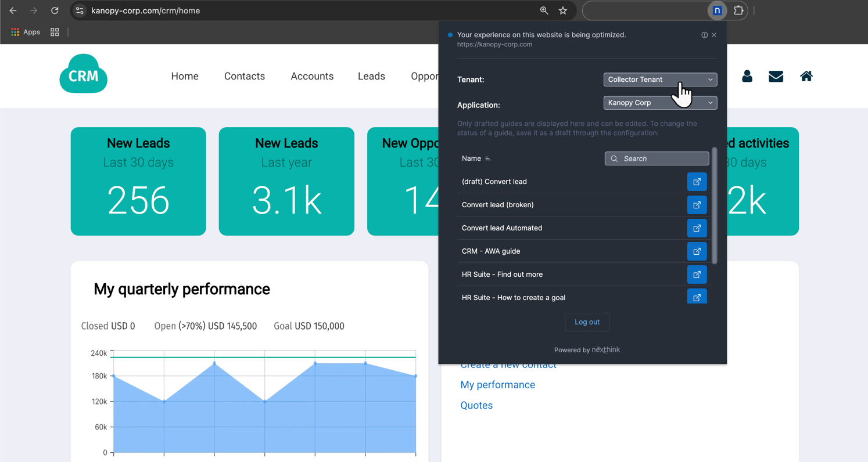
Task: Open 'HR Suite - Find out more' launch icon
Action: pos(697,275)
